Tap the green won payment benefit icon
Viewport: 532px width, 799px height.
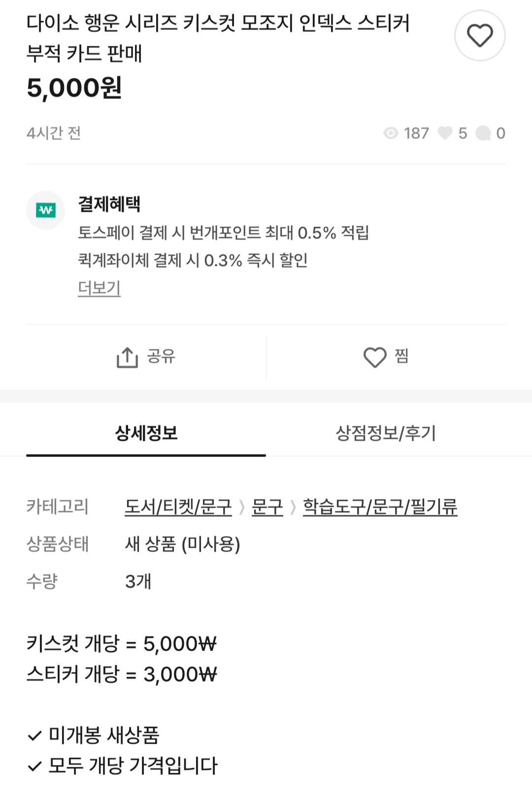tap(46, 210)
